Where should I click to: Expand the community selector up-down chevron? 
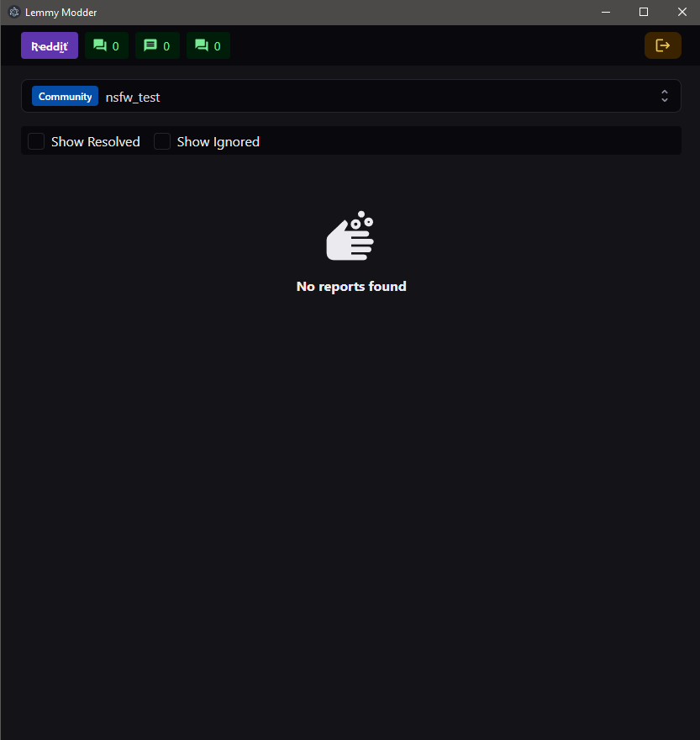click(665, 96)
